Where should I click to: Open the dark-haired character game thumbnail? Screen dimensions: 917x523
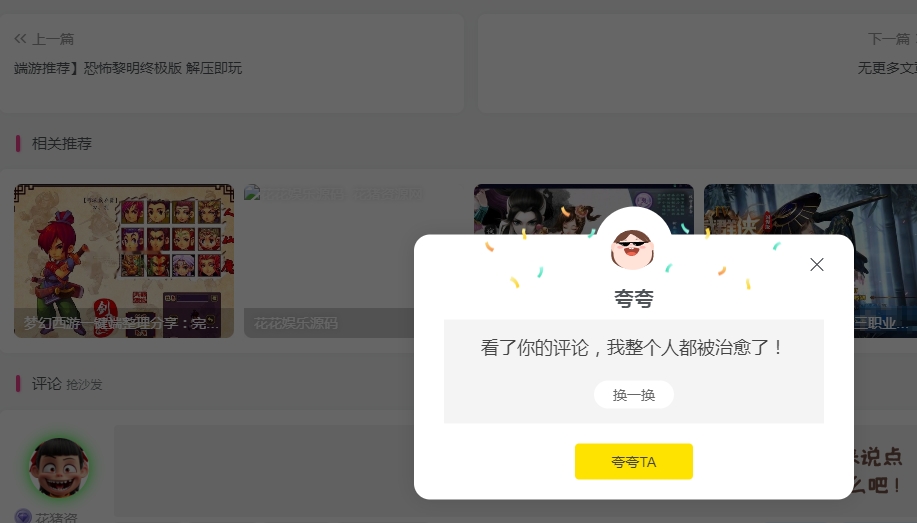click(584, 209)
